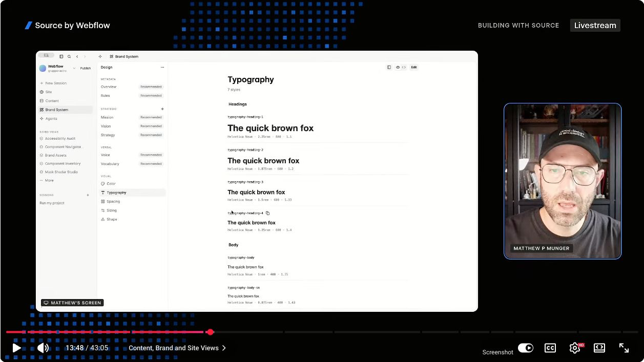Click the Source by Webflow logo
The width and height of the screenshot is (644, 362).
[x=67, y=26]
